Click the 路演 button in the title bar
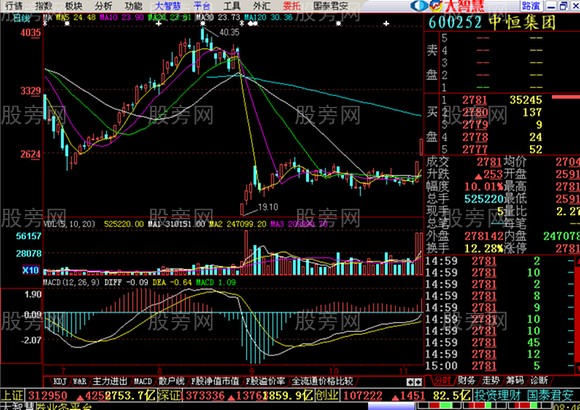The height and width of the screenshot is (410, 580). [531, 6]
